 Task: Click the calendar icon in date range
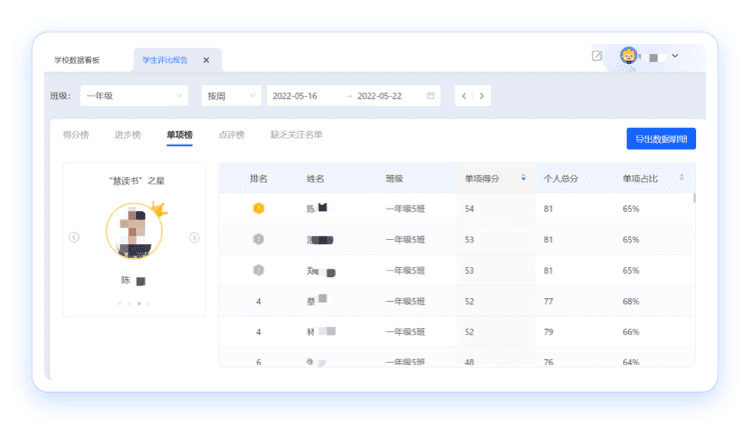coord(431,96)
